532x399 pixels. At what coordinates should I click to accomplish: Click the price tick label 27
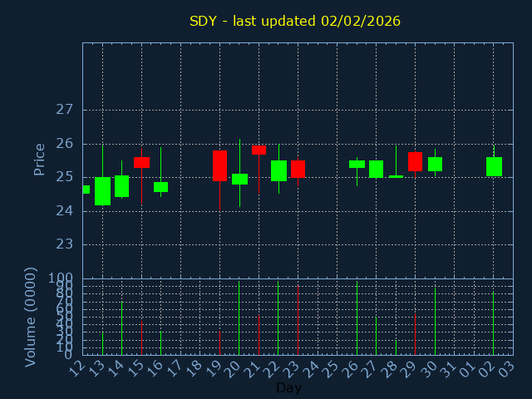(x=65, y=110)
